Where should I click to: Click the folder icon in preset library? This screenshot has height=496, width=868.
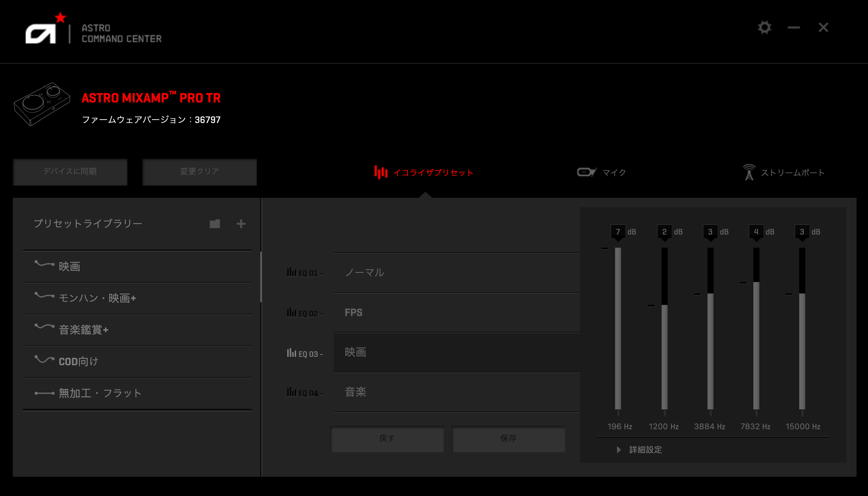(x=214, y=224)
